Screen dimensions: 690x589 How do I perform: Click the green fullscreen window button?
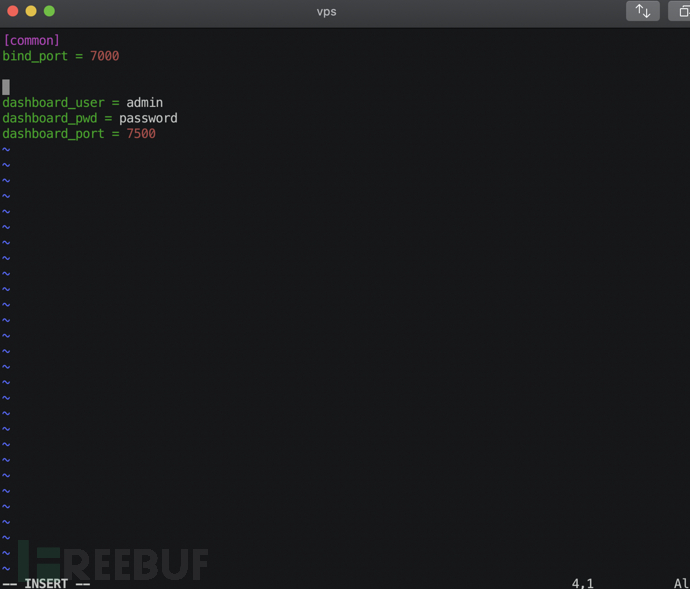click(x=49, y=11)
